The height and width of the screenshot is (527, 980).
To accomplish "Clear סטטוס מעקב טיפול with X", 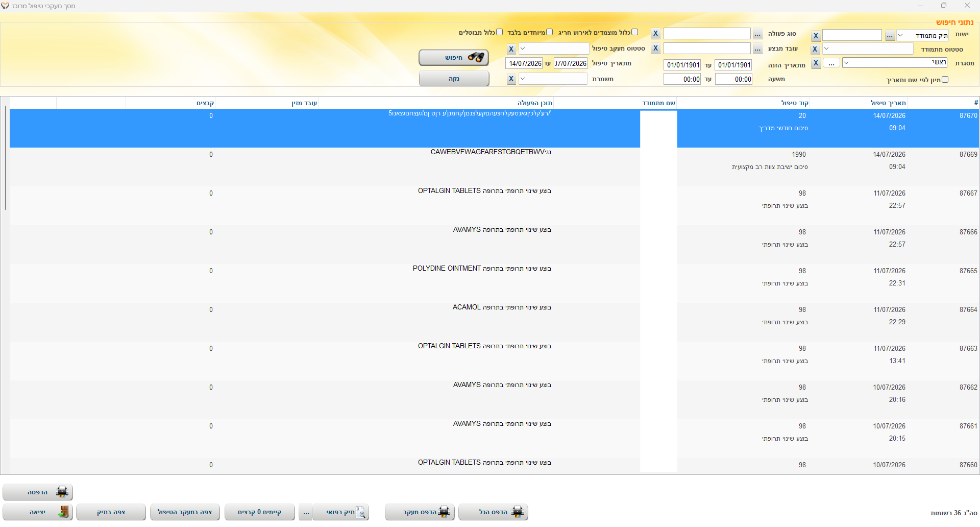I will [511, 49].
